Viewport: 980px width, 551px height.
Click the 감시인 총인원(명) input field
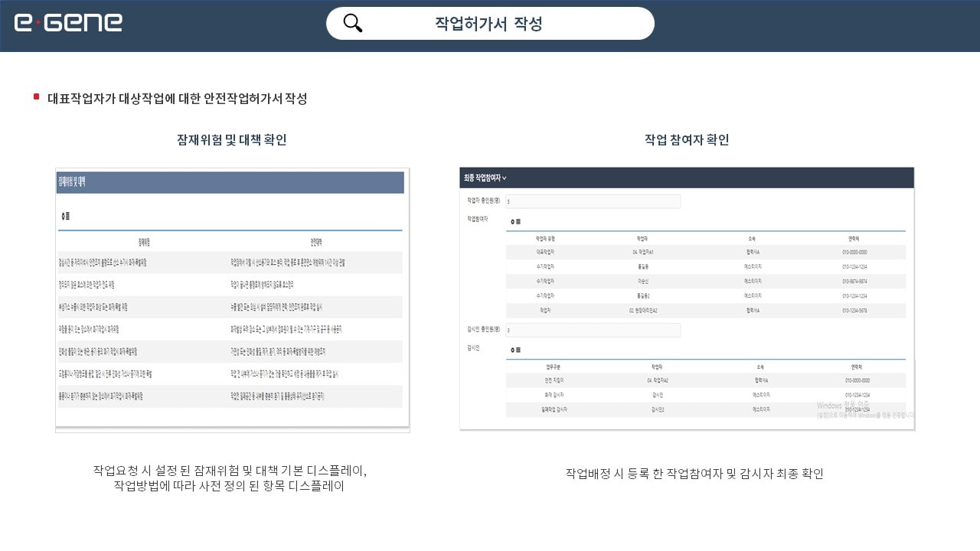pos(593,330)
